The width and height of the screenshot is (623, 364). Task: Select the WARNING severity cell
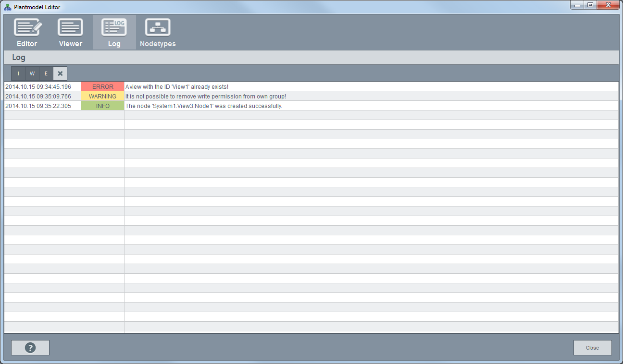click(102, 97)
